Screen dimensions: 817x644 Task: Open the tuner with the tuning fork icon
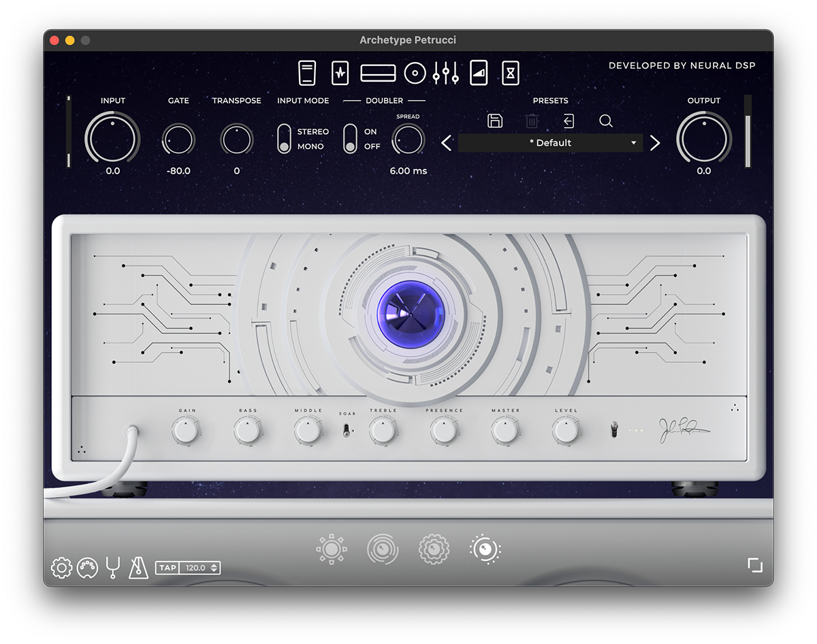[x=113, y=567]
